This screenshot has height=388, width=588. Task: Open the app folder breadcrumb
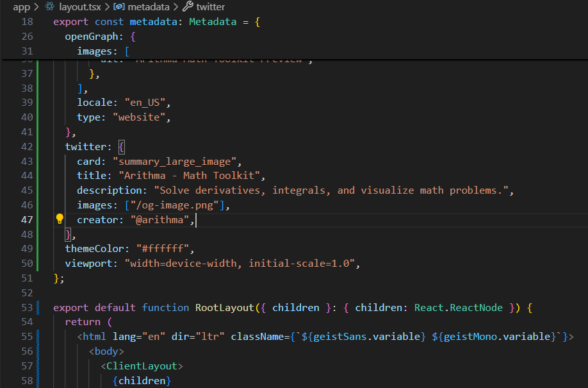click(21, 7)
